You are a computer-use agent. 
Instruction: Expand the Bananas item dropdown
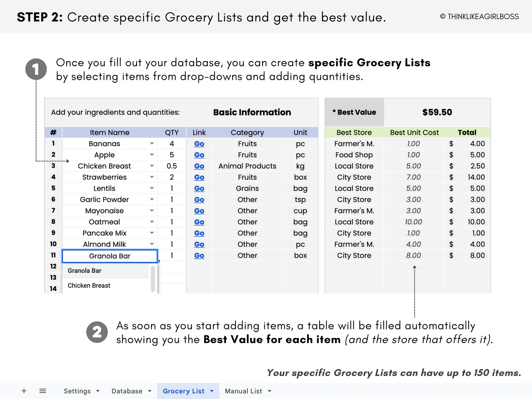click(x=152, y=144)
